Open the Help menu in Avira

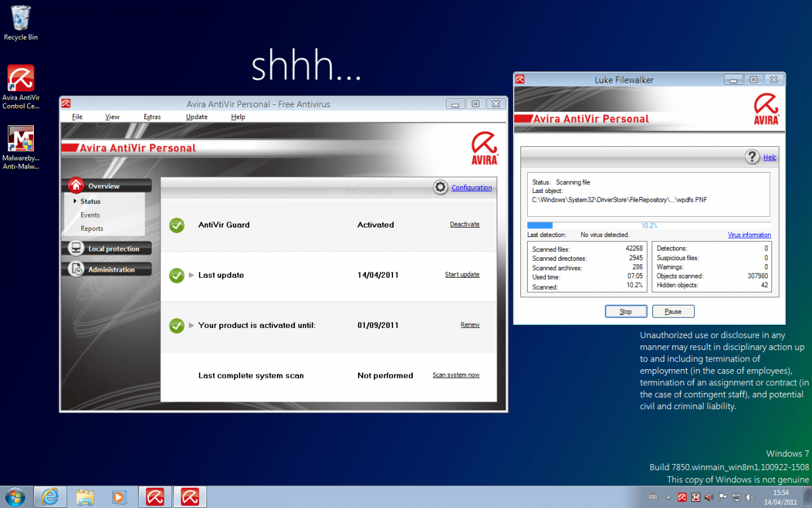238,117
